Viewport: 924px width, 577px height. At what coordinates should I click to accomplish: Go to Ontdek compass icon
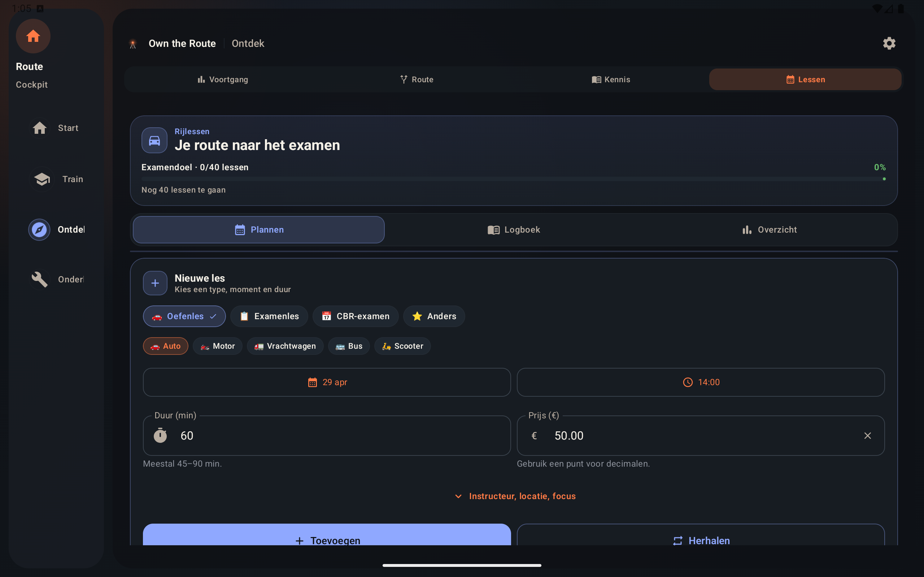(x=39, y=230)
